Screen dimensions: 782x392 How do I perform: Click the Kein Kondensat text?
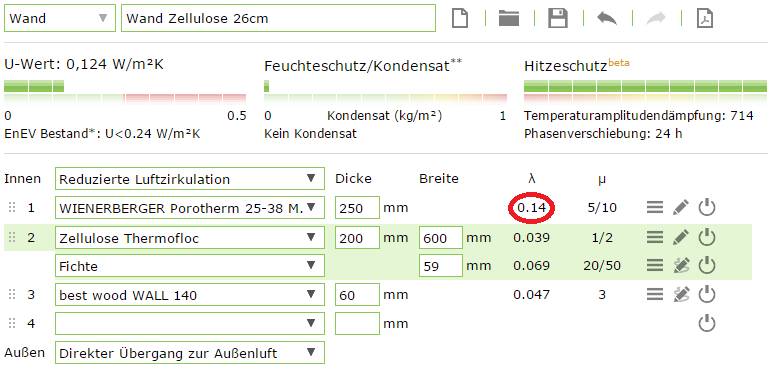[x=310, y=134]
